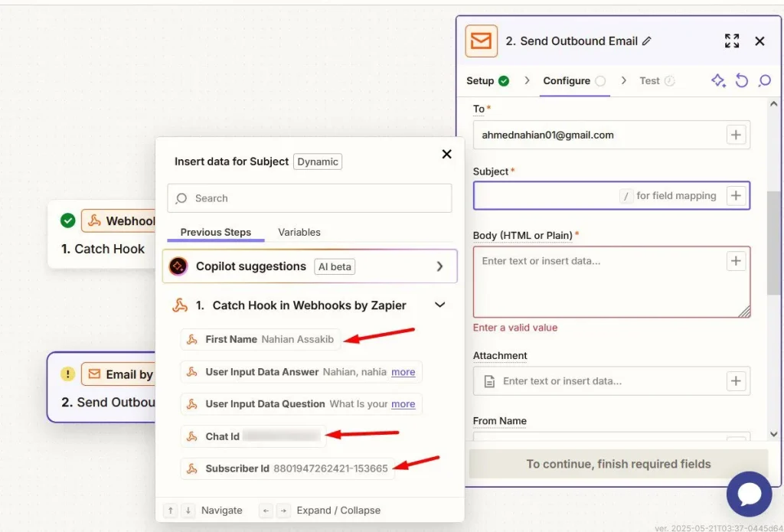784x532 pixels.
Task: Click the AI beta badge
Action: [335, 266]
